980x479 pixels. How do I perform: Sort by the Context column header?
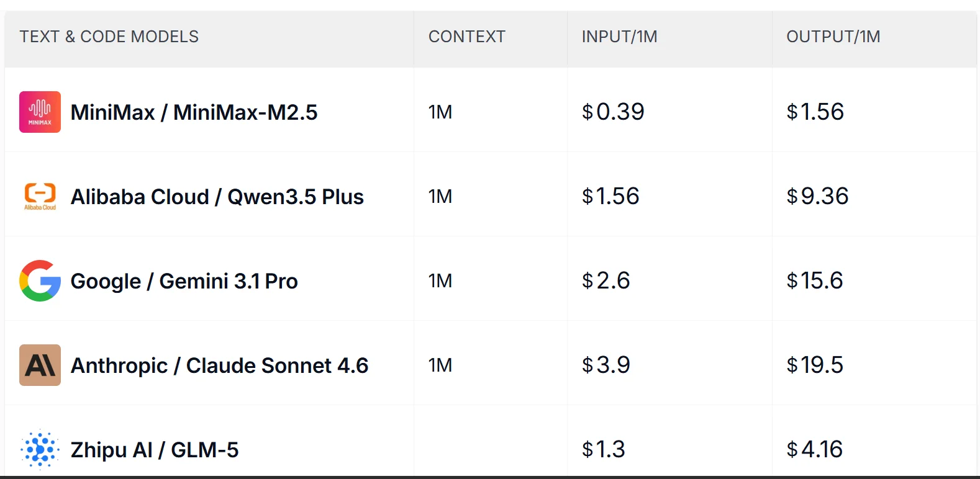click(x=466, y=37)
